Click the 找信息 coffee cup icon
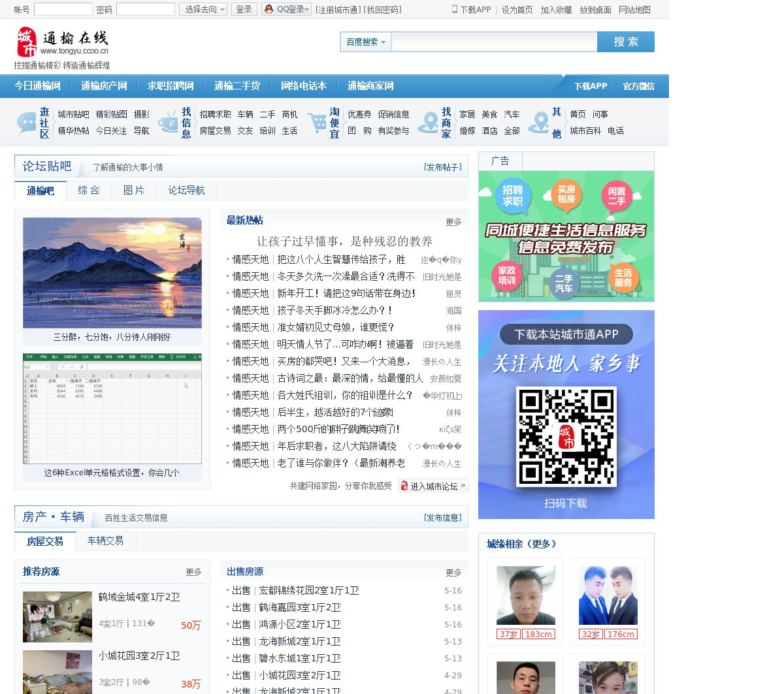784x694 pixels. 169,122
